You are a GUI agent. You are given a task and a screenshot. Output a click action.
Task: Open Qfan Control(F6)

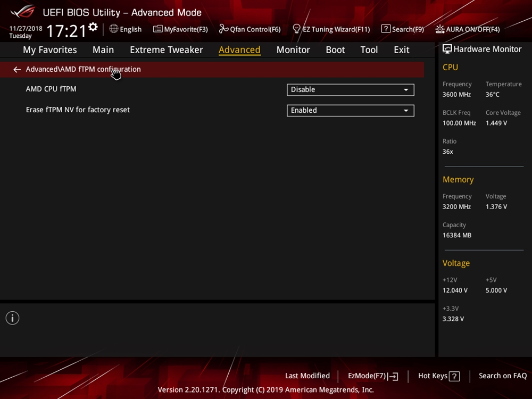click(250, 29)
